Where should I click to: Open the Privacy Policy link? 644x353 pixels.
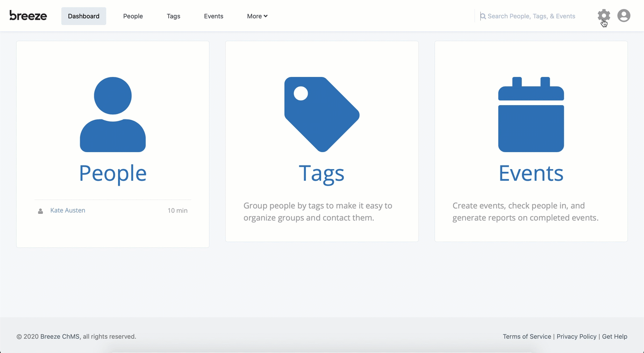576,336
